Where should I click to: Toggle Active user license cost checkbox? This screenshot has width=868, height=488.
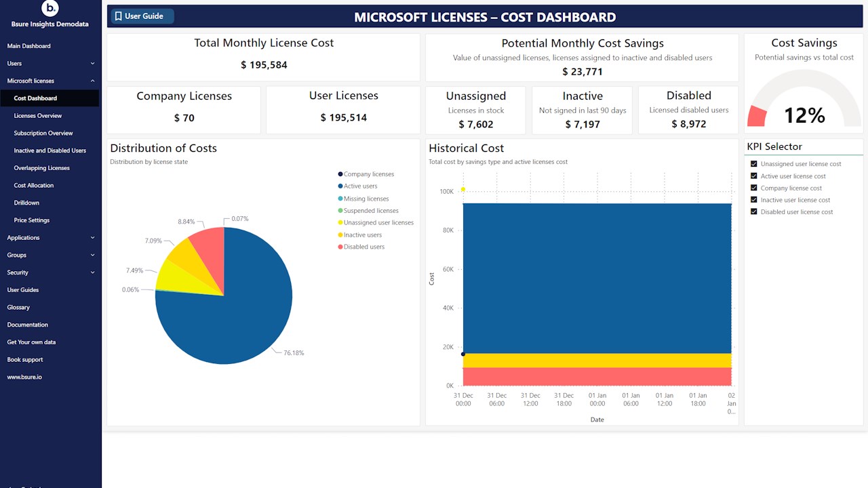pyautogui.click(x=754, y=176)
